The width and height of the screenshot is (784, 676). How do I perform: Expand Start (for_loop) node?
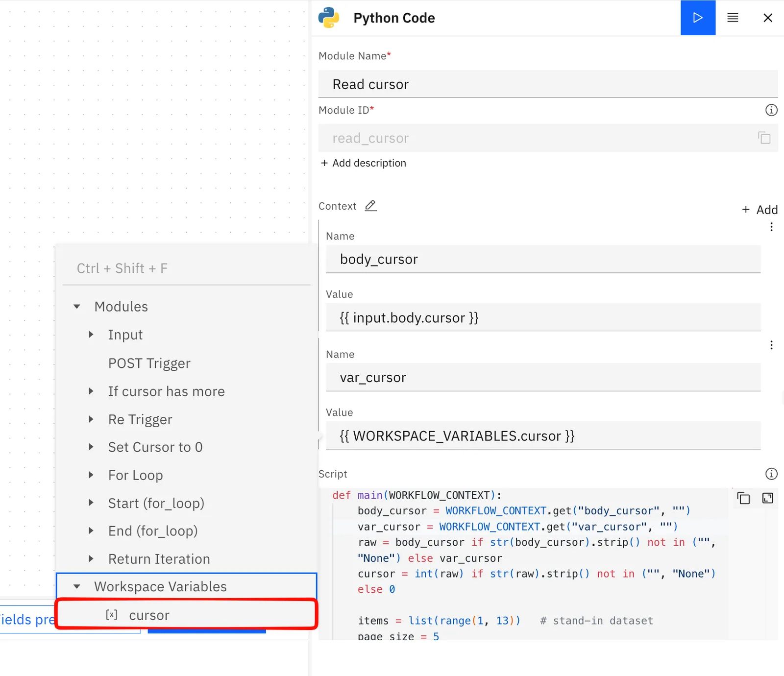[x=91, y=503]
